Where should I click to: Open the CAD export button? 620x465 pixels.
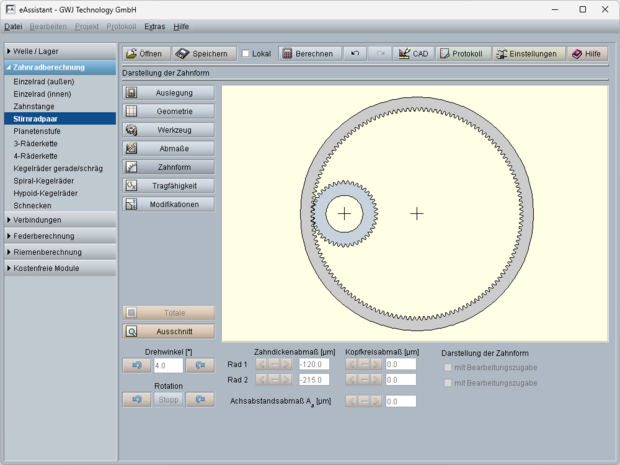(x=413, y=53)
